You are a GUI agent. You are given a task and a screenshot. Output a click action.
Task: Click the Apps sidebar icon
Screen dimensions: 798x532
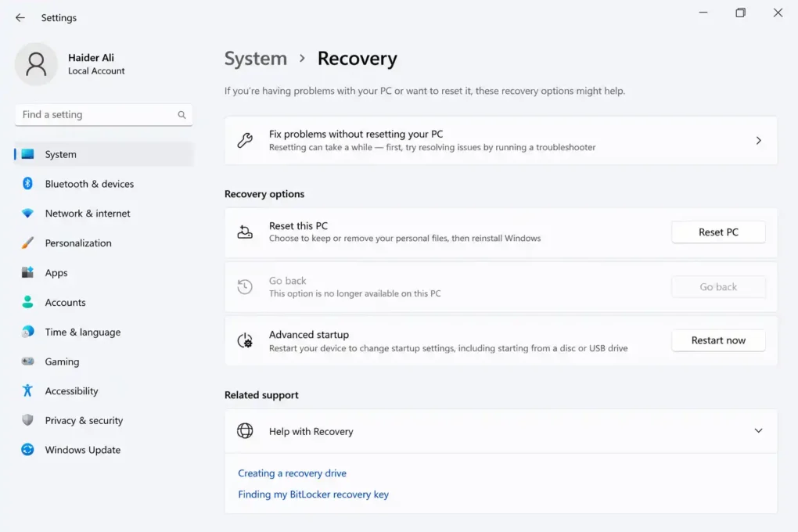[28, 272]
